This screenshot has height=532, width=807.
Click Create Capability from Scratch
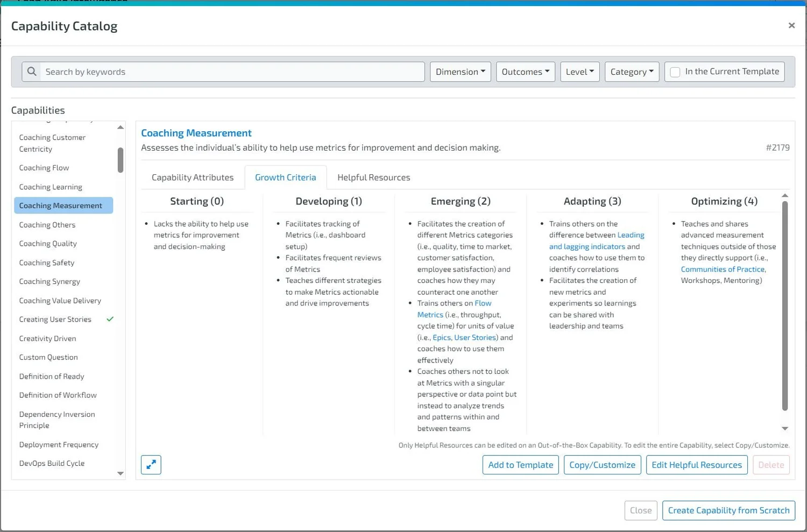[728, 510]
